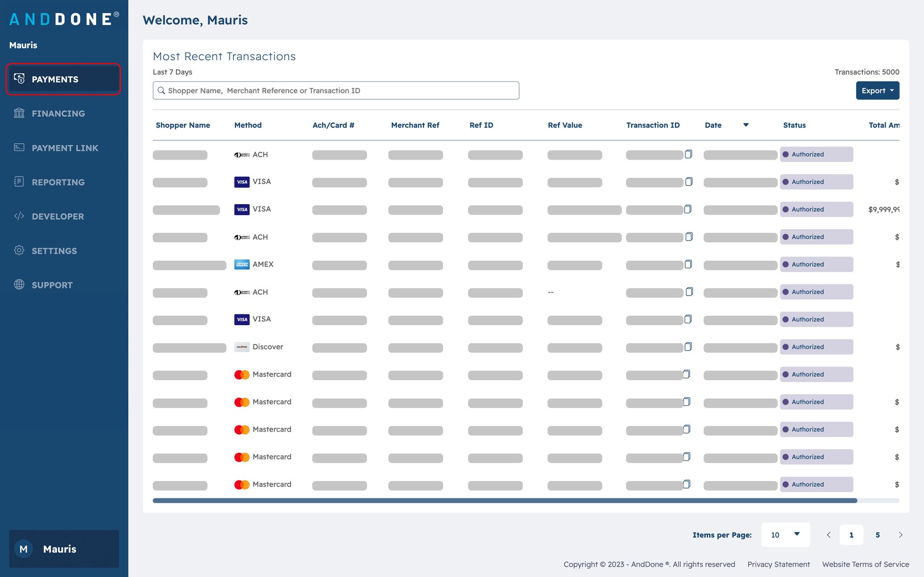
Task: Click the AndDone logo
Action: click(63, 19)
